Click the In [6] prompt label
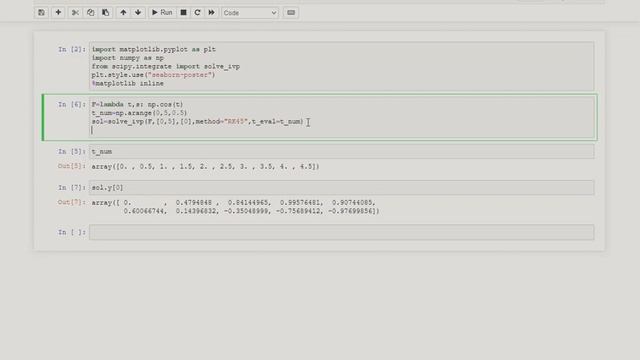The width and height of the screenshot is (640, 360). click(72, 104)
